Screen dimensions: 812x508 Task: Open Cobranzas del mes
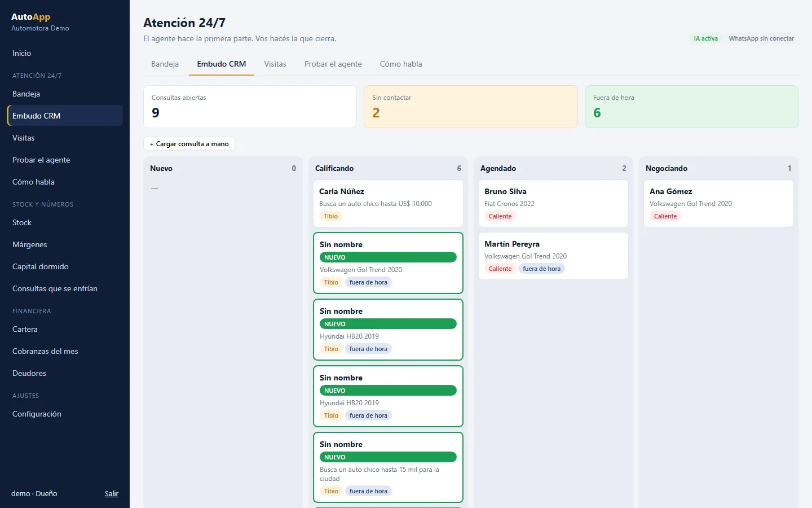coord(65,351)
